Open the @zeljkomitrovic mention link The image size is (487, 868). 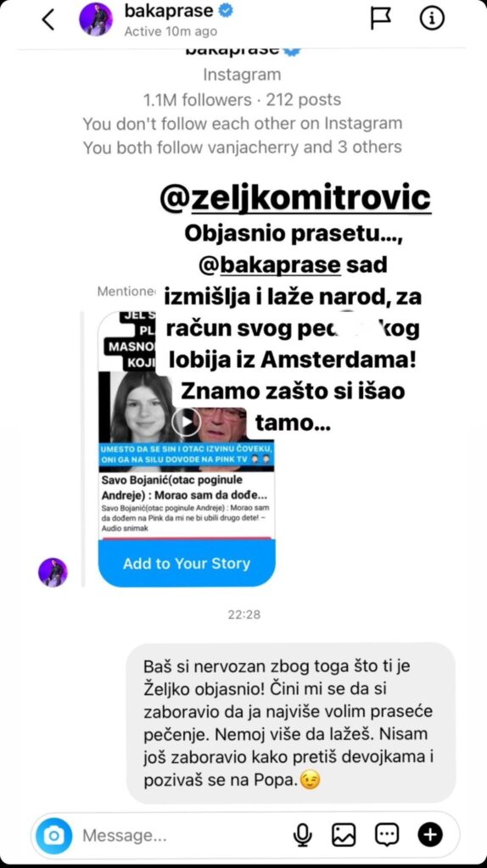click(295, 199)
